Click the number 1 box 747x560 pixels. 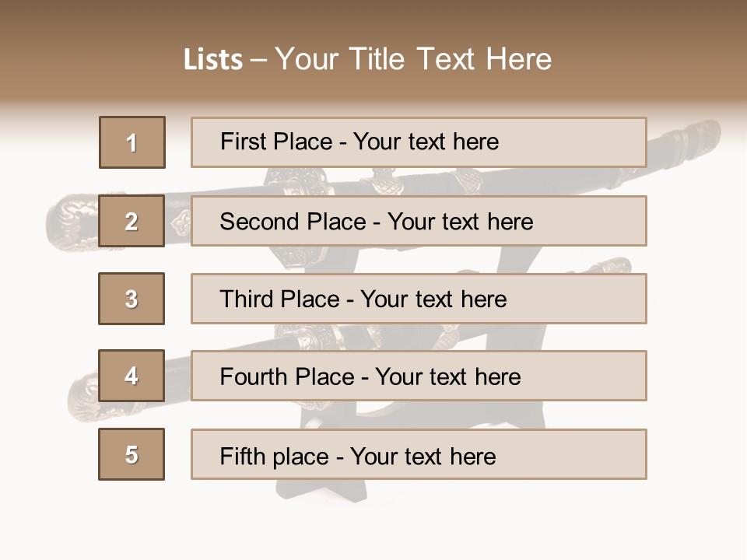(132, 142)
